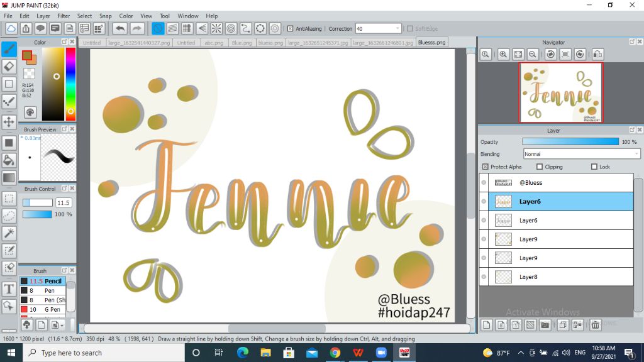Screen dimensions: 644x362
Task: Click the foreground color swatch
Action: (27, 55)
